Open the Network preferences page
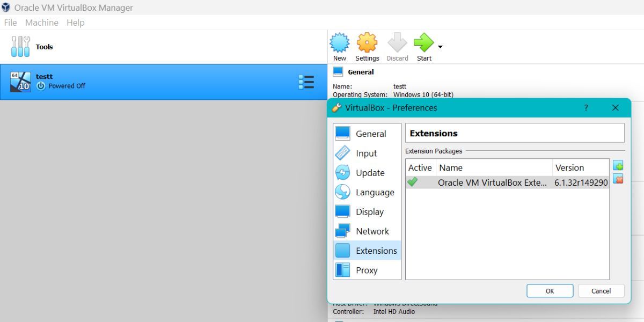 coord(372,231)
